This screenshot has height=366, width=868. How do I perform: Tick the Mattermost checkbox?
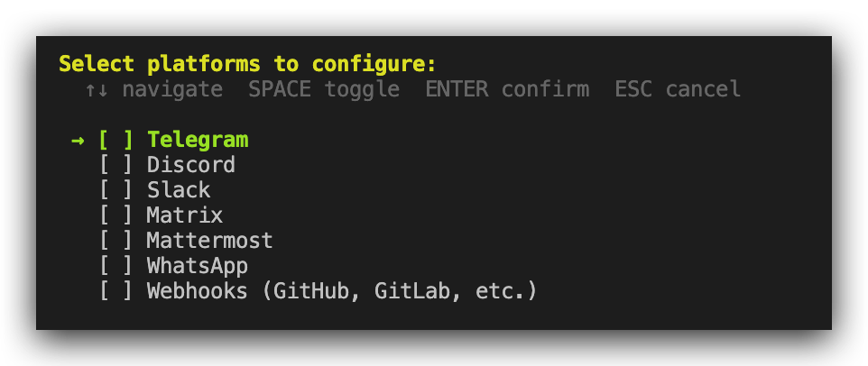[x=115, y=241]
